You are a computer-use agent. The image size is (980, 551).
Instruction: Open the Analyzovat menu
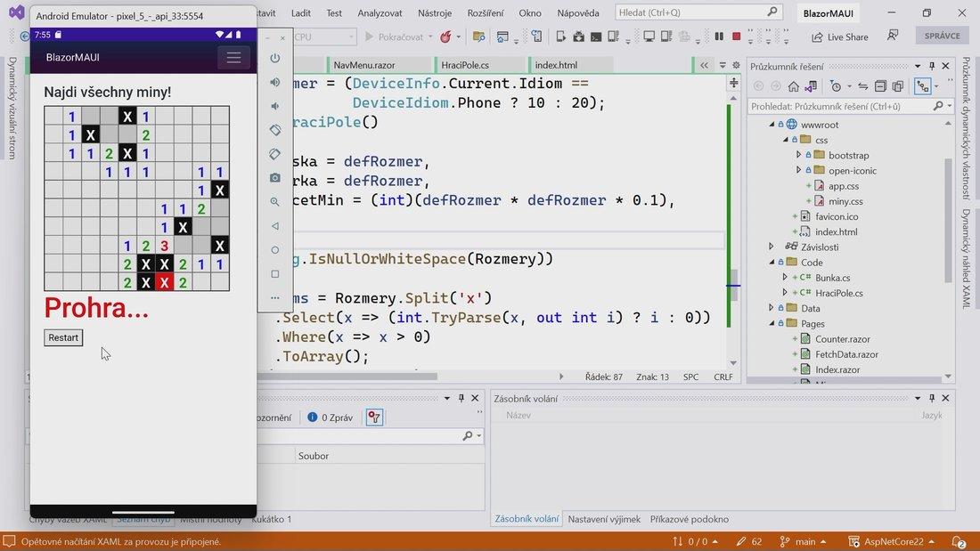pos(380,12)
